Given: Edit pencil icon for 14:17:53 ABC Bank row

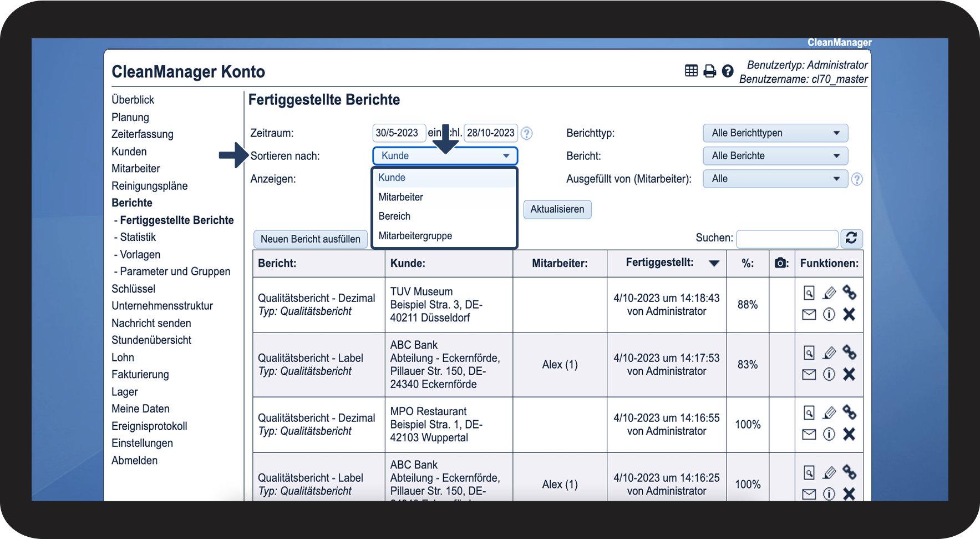Looking at the screenshot, I should [829, 352].
